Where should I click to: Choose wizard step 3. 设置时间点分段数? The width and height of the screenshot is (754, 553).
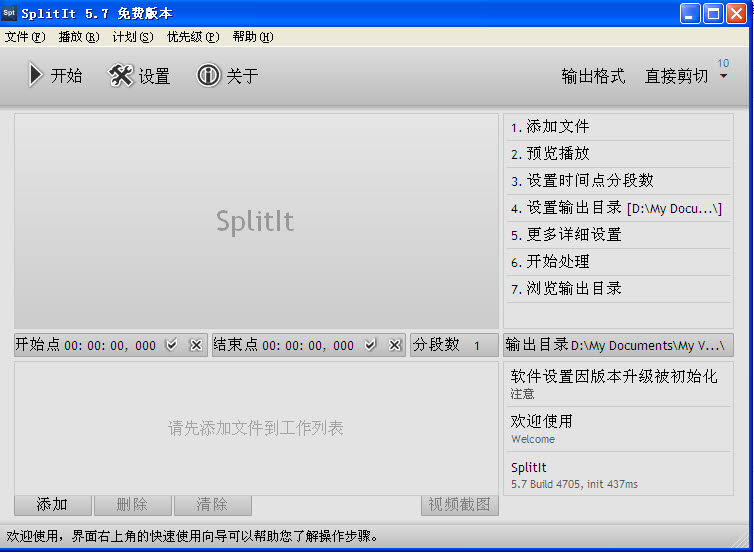618,181
